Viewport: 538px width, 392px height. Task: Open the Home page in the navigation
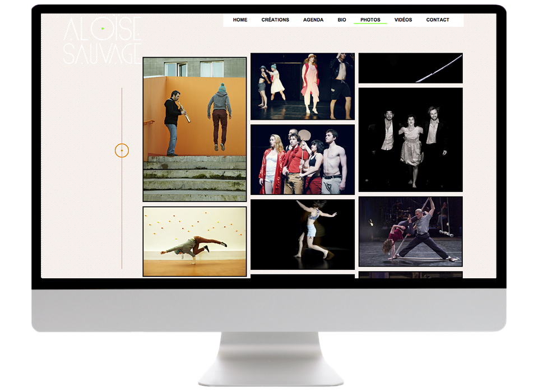(x=240, y=20)
